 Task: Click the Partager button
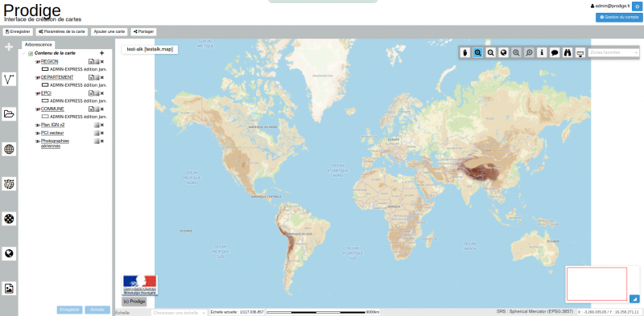point(144,31)
